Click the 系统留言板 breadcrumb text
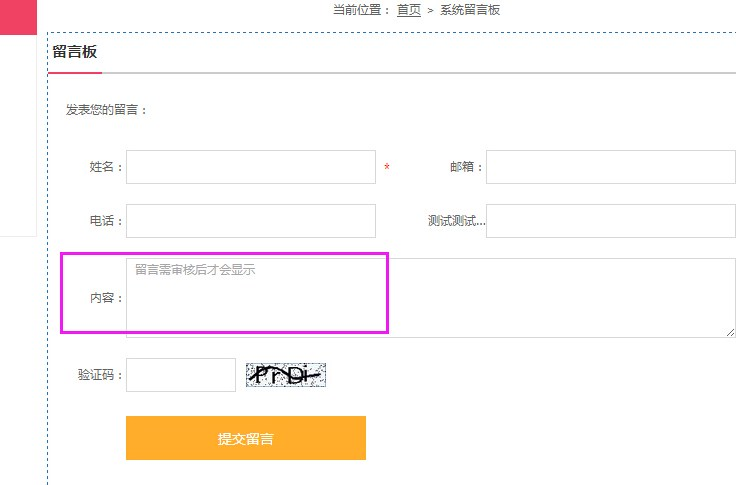 point(470,10)
